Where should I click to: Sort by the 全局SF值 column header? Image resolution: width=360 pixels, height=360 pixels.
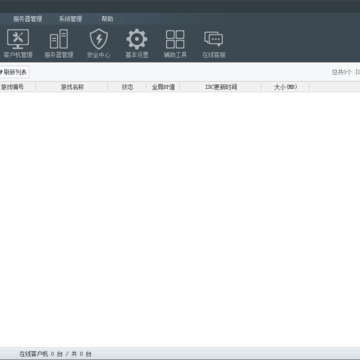click(x=163, y=87)
